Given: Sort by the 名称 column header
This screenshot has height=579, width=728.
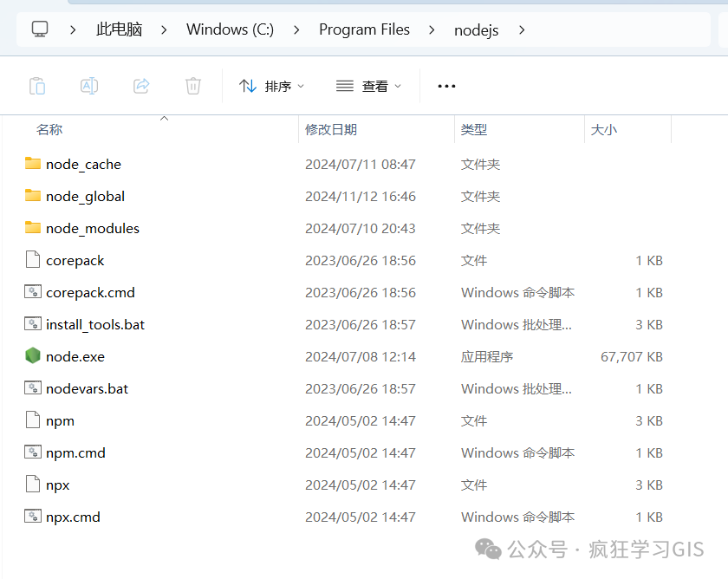Looking at the screenshot, I should tap(49, 129).
